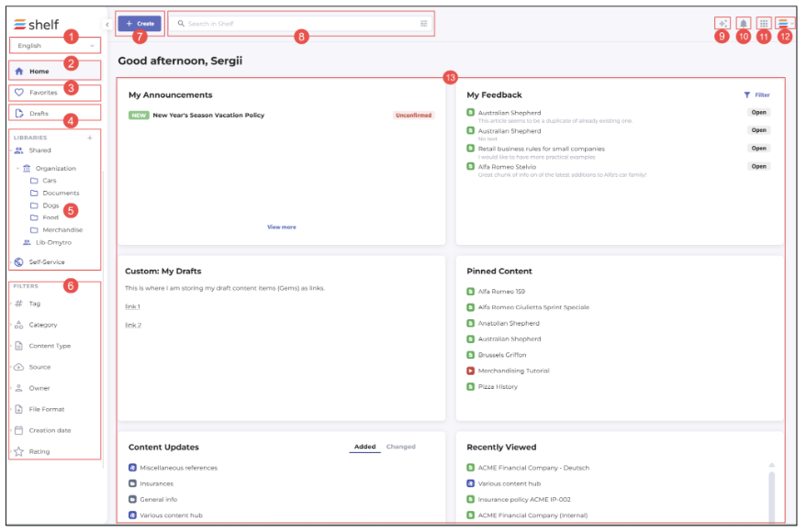Open Various content hub in Recently Viewed
Image resolution: width=806 pixels, height=532 pixels.
click(x=509, y=483)
